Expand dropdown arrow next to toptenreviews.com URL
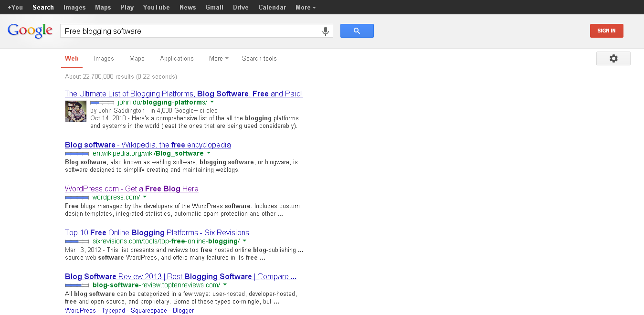Image resolution: width=644 pixels, height=315 pixels. click(225, 285)
